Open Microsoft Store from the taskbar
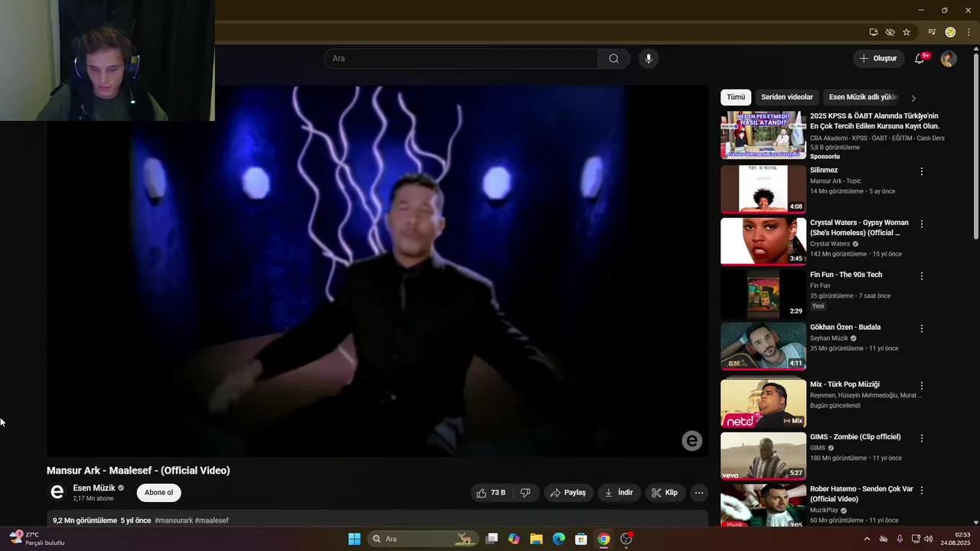 [x=581, y=539]
